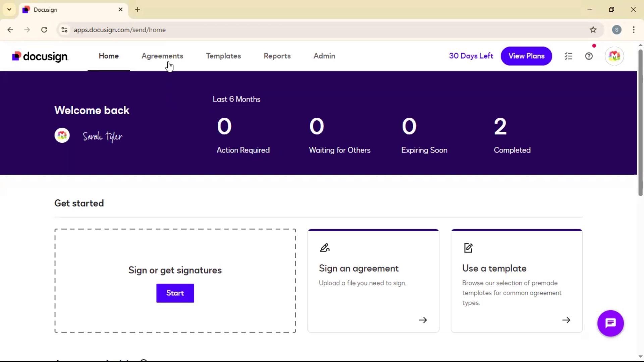Click the Docusign logo

pos(40,56)
